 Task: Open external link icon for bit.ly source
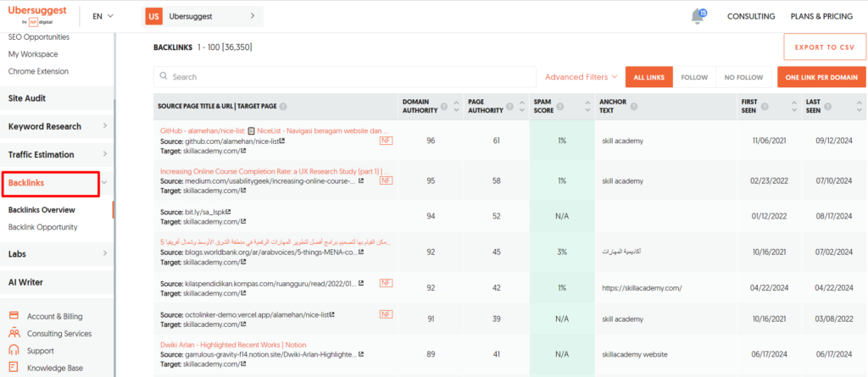[228, 212]
